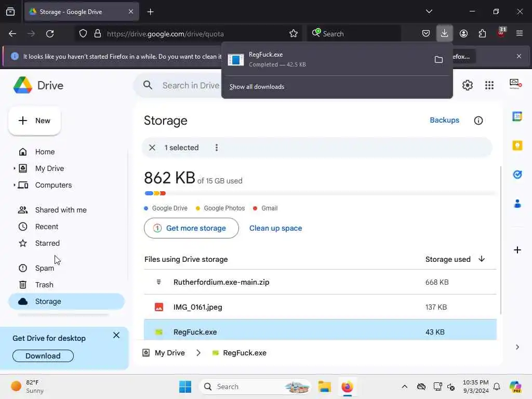Viewport: 532px width, 399px height.
Task: Show hidden system tray icons
Action: pos(404,387)
